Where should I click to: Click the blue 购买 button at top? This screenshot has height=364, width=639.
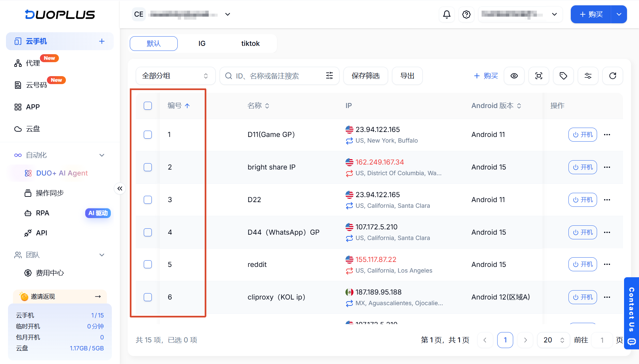[x=591, y=14]
